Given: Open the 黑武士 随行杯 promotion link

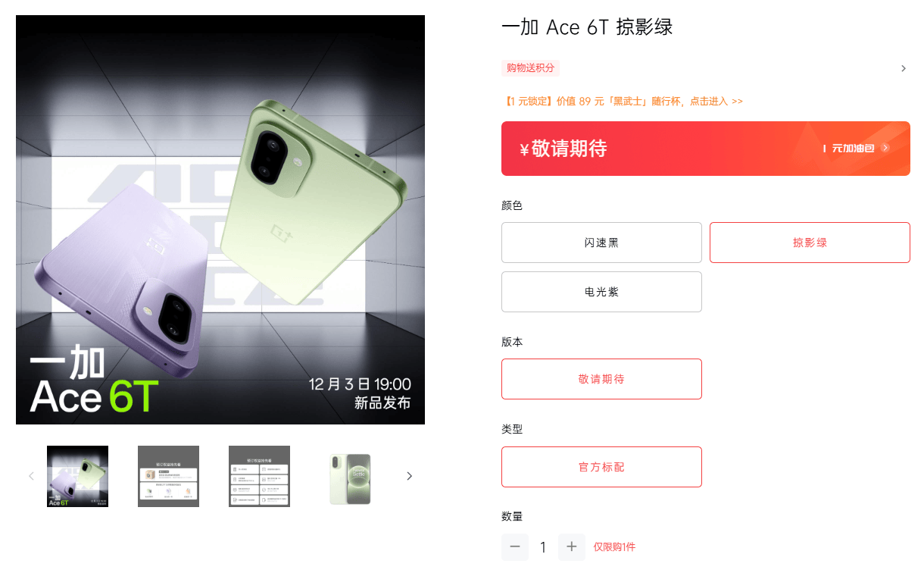Looking at the screenshot, I should coord(622,101).
